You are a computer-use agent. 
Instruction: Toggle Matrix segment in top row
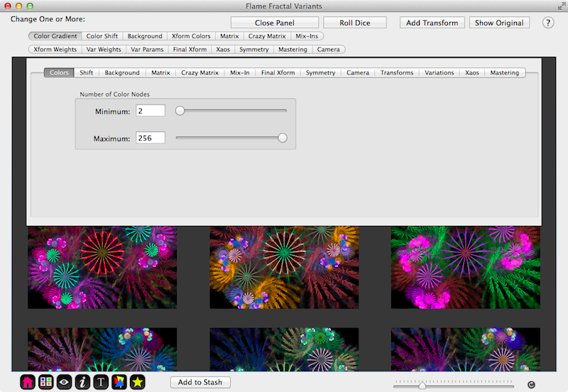click(229, 36)
